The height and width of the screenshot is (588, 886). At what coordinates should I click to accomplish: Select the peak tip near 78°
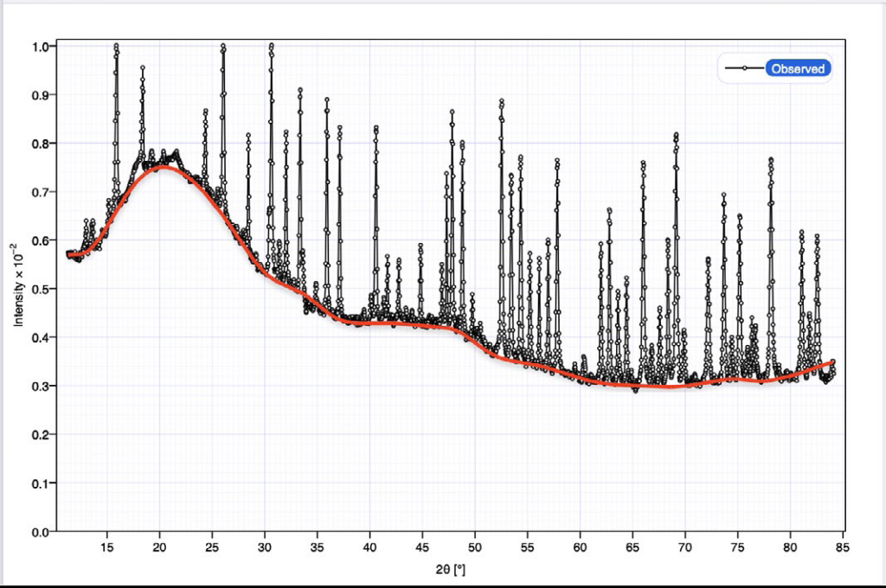pyautogui.click(x=770, y=159)
